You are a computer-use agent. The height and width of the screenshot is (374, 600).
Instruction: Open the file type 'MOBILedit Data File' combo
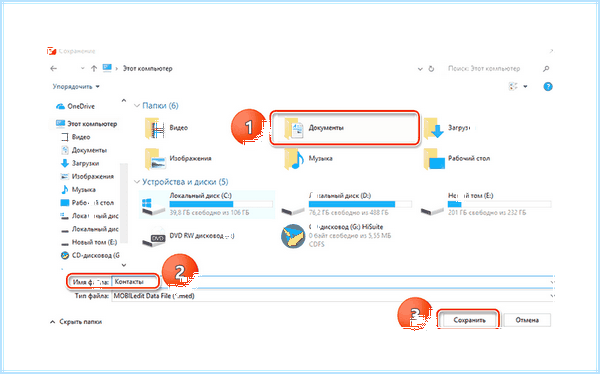pyautogui.click(x=333, y=296)
